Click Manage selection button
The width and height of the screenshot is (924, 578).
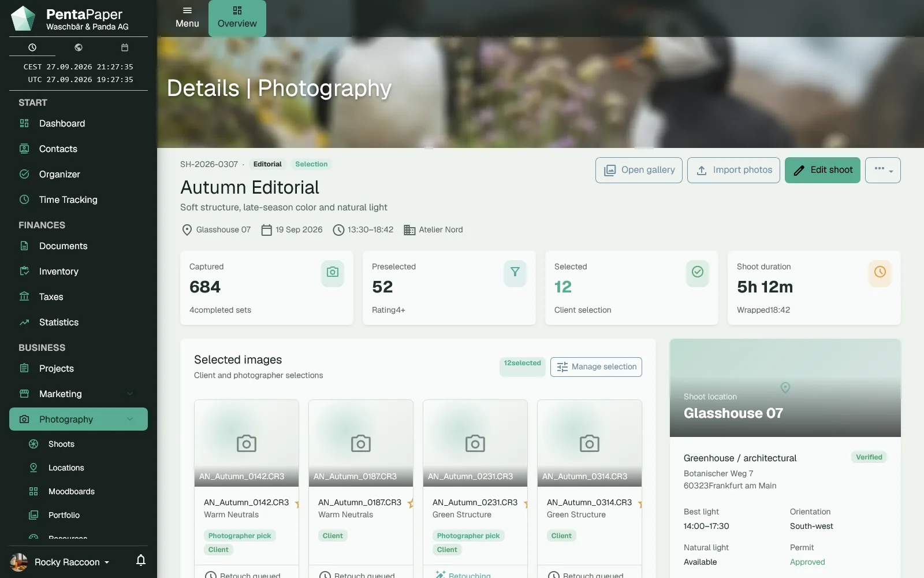(x=596, y=367)
